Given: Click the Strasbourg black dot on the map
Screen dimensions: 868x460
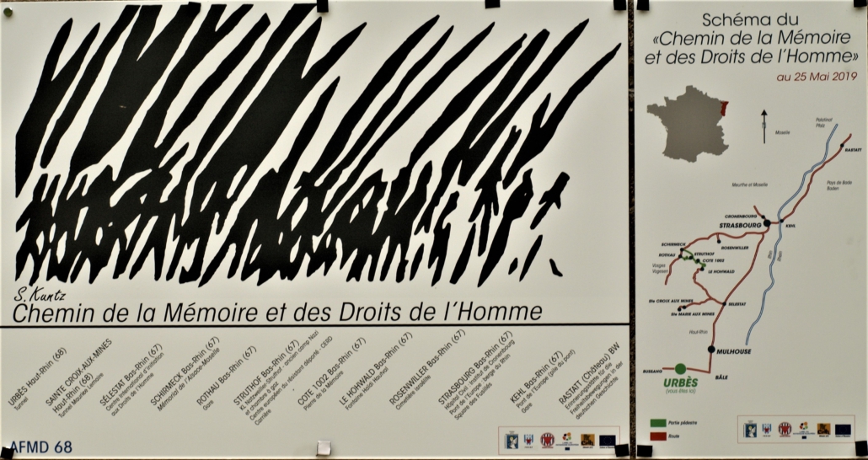Looking at the screenshot, I should 767,223.
